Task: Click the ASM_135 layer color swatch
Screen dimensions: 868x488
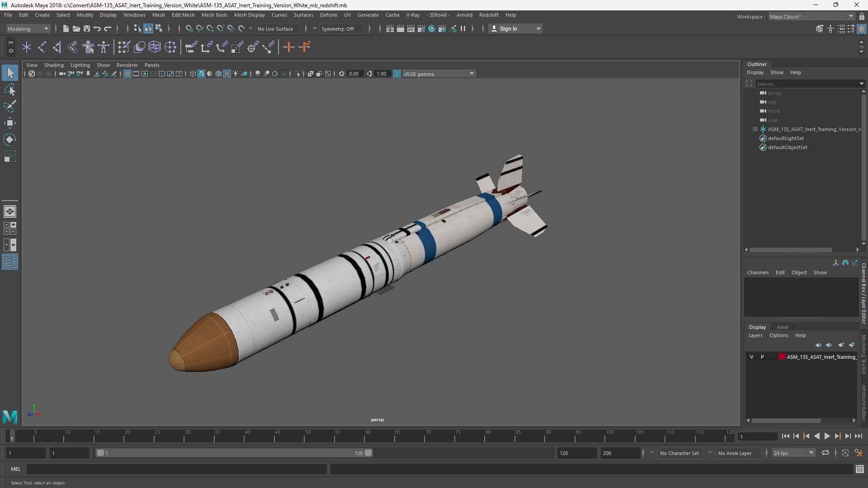Action: [782, 357]
